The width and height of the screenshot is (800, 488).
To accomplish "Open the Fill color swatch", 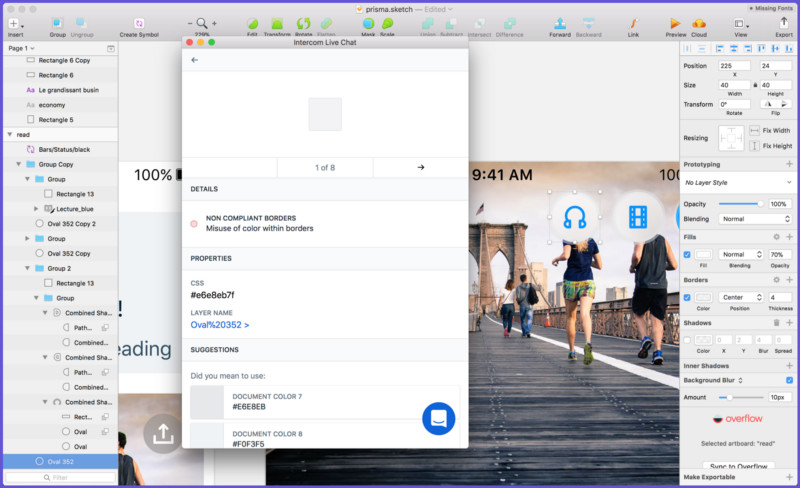I will (x=703, y=254).
